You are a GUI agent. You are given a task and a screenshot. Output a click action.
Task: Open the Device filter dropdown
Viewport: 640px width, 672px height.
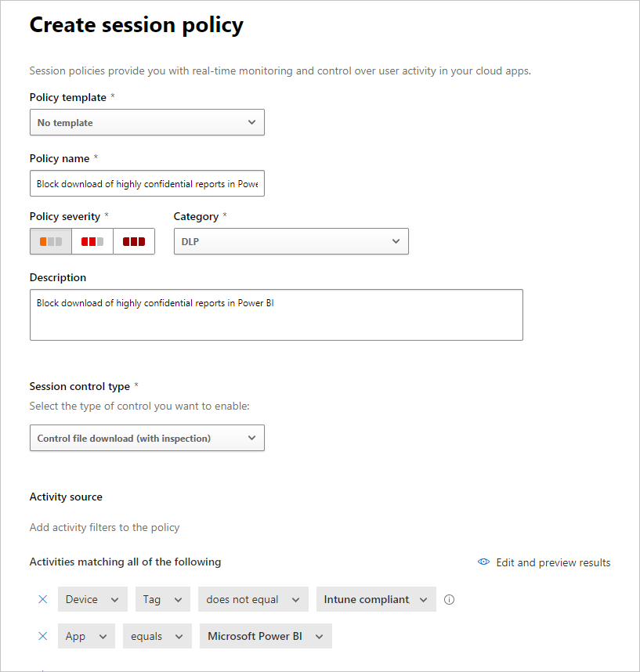pos(92,600)
